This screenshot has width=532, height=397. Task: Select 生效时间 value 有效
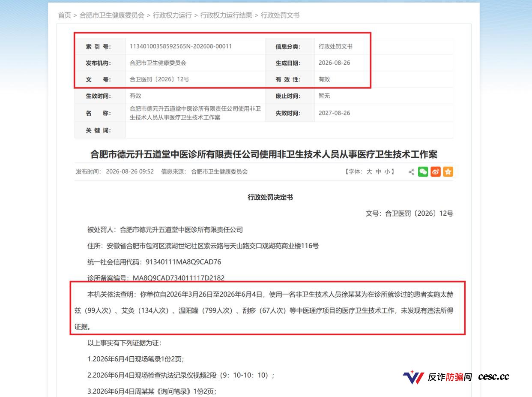coord(135,96)
